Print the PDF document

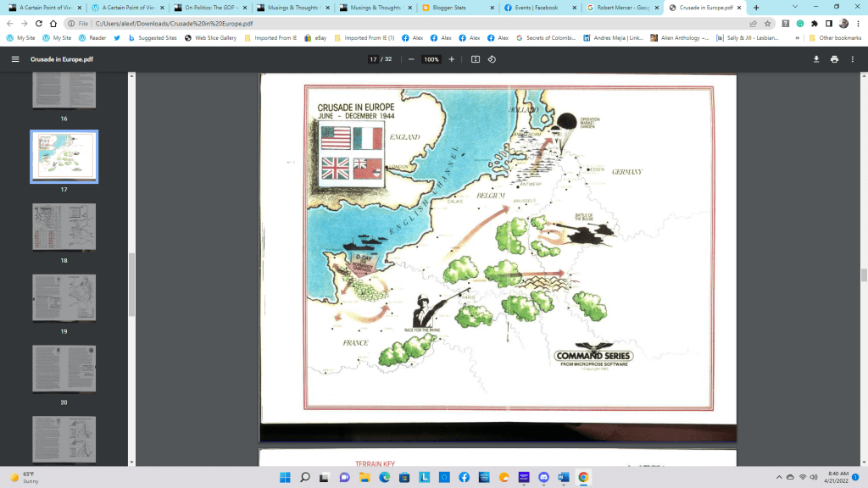(x=834, y=59)
